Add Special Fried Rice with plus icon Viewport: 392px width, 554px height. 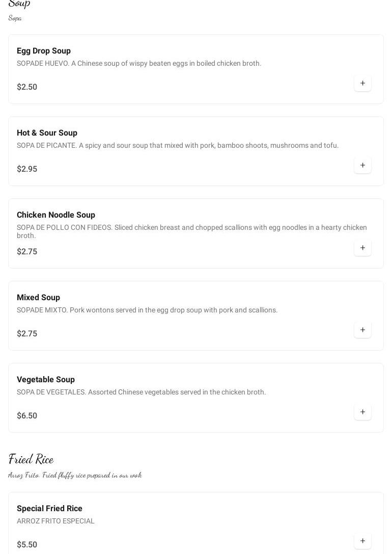coord(362,541)
